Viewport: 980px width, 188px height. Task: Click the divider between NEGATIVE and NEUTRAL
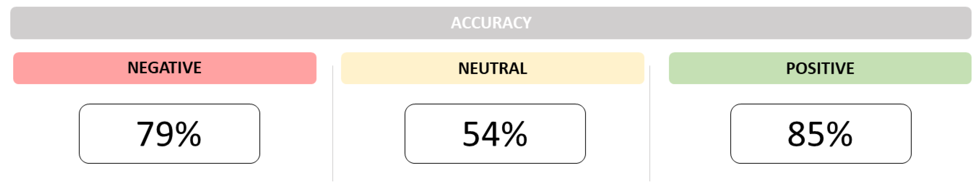(333, 123)
